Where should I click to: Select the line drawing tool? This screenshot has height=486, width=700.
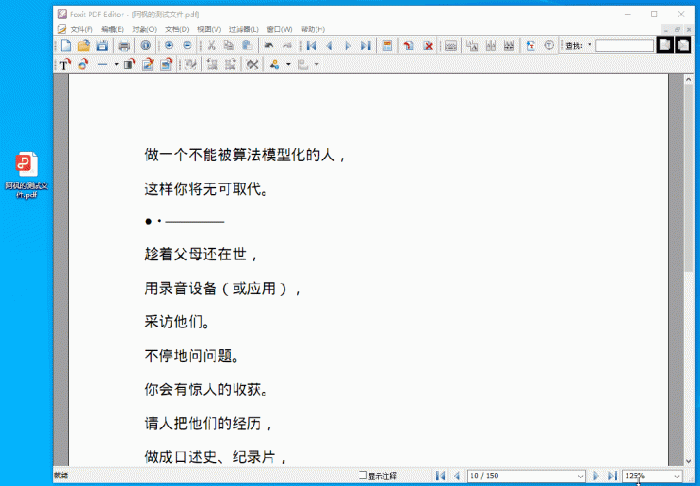click(103, 65)
